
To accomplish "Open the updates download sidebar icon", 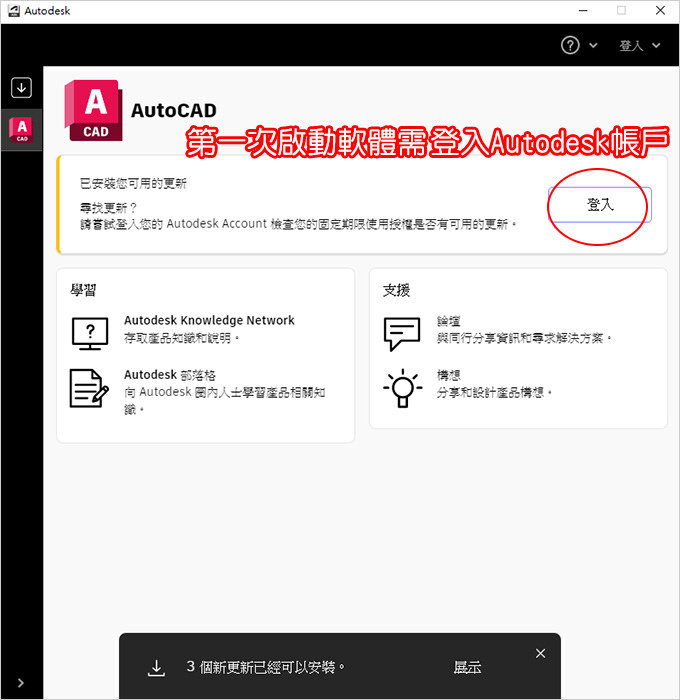I will pos(21,88).
